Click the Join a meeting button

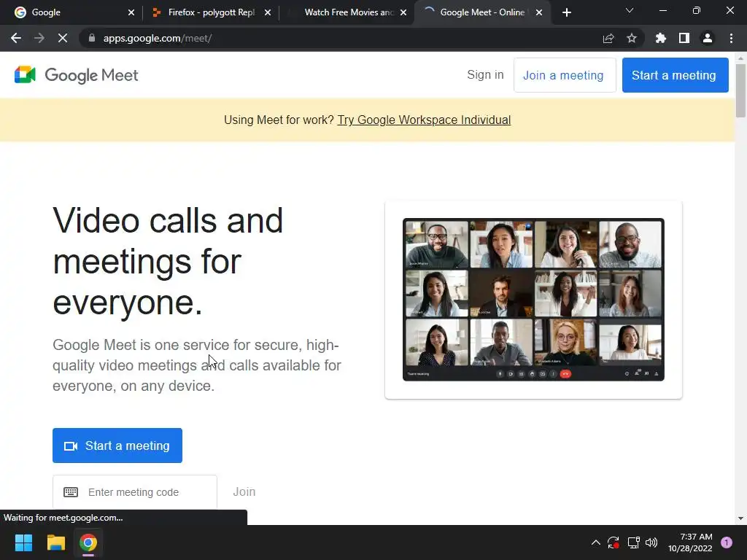(x=565, y=75)
